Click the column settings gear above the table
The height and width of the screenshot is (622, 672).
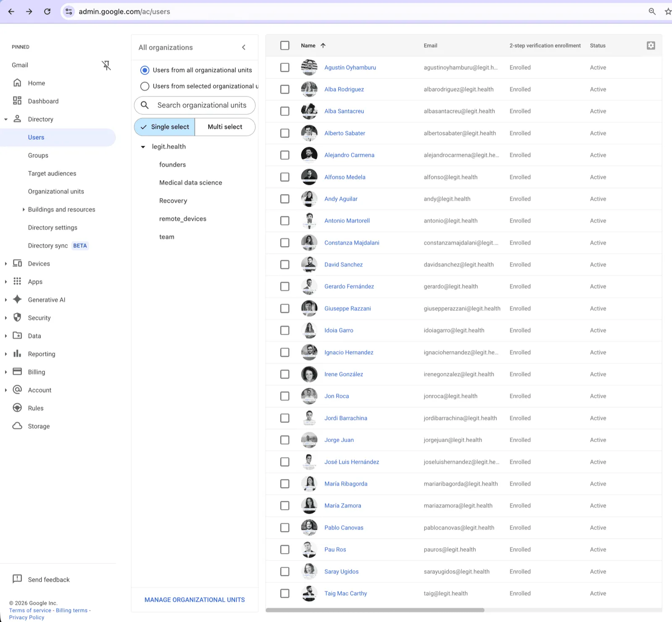point(651,45)
